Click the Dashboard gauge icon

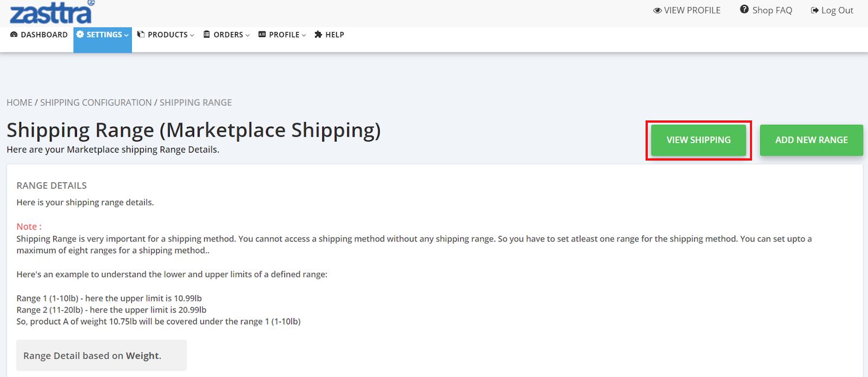[x=14, y=35]
